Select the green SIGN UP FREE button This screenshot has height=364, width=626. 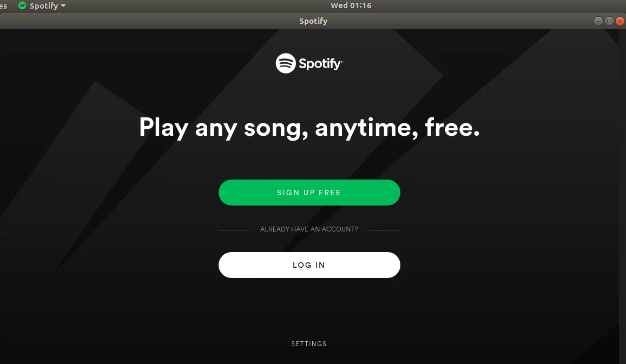(309, 193)
